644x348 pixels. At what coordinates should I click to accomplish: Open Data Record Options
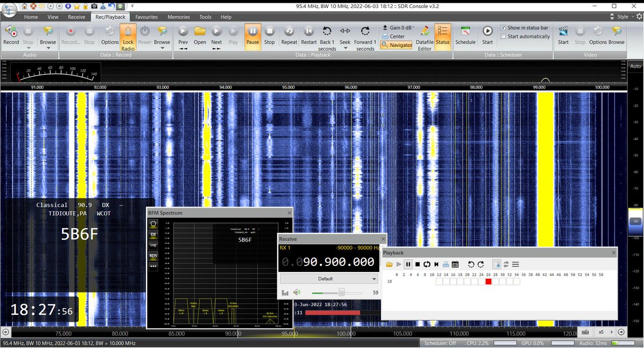pyautogui.click(x=109, y=36)
